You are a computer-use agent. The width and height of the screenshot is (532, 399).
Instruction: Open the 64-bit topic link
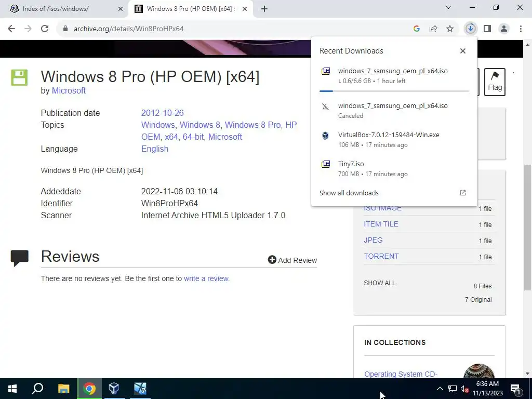(193, 137)
